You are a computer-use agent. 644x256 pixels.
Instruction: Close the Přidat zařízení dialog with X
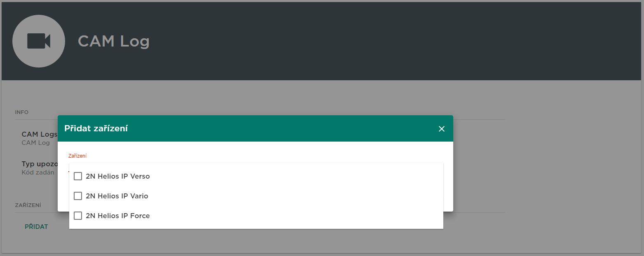(442, 129)
